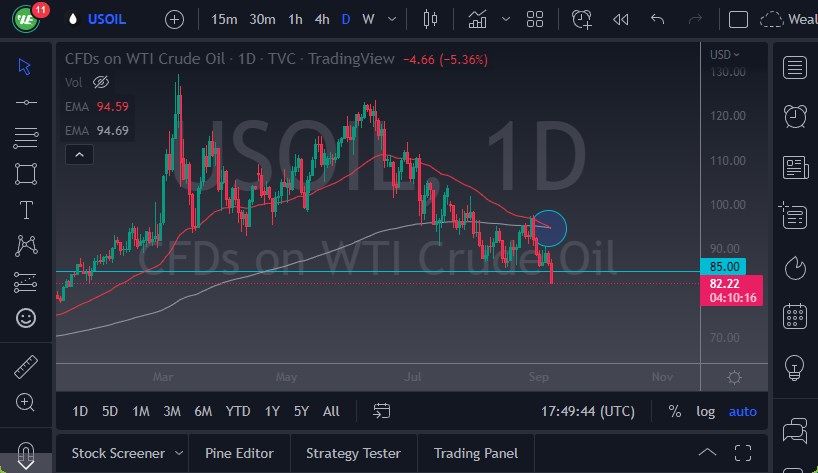The width and height of the screenshot is (818, 473).
Task: Open the chart settings gear icon
Action: (734, 377)
